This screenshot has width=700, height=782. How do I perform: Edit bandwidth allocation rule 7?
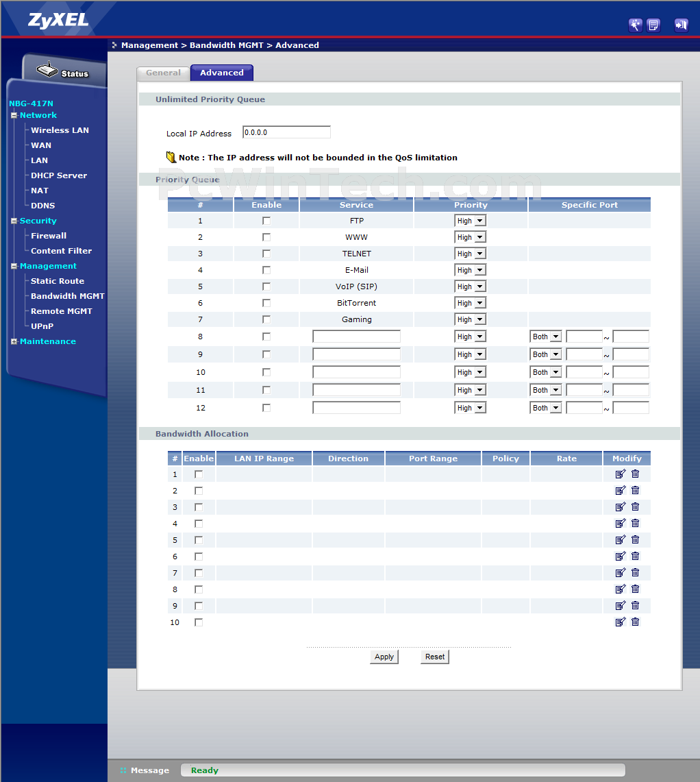click(621, 572)
